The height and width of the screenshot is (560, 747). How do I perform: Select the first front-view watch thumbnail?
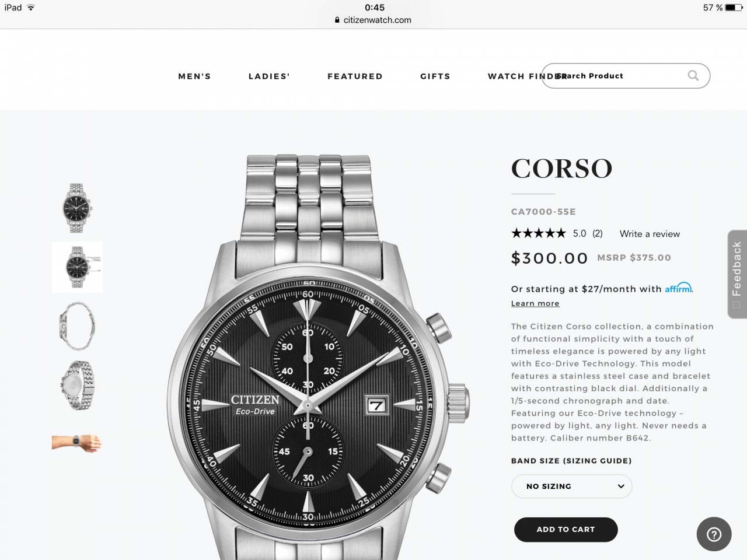[x=77, y=208]
